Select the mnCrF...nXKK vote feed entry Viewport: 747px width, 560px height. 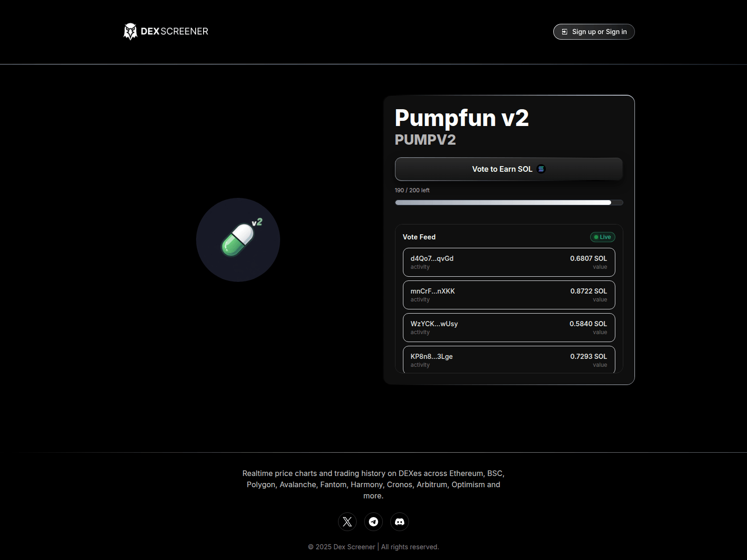[509, 295]
